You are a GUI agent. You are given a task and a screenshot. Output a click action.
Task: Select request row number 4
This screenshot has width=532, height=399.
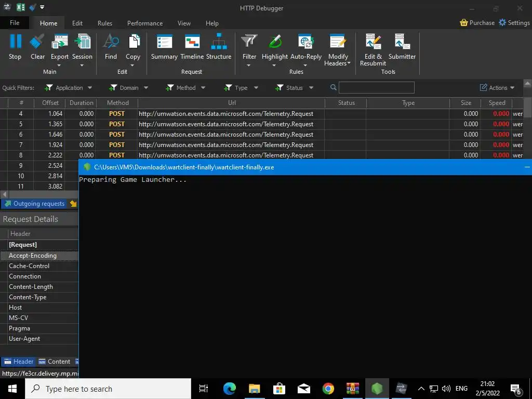(261, 114)
